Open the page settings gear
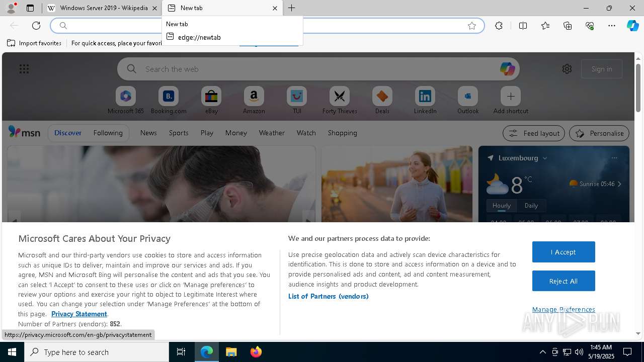This screenshot has height=362, width=644. click(567, 69)
